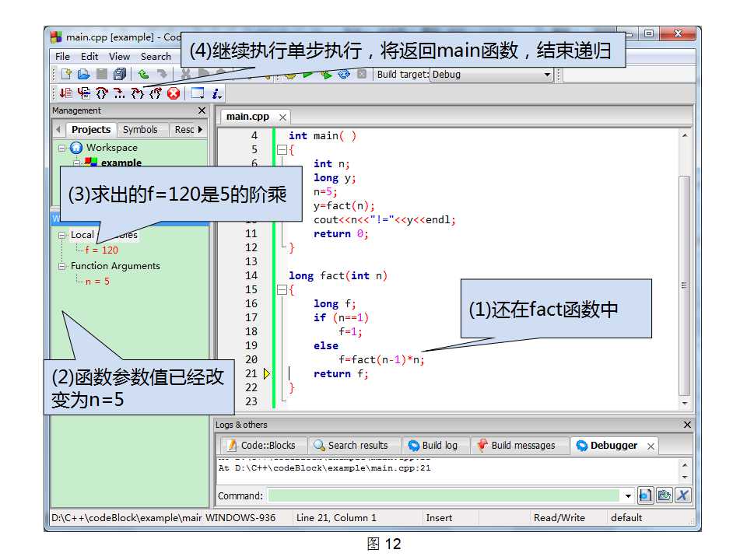The image size is (747, 560).
Task: Click the editor vertical scrollbar thumb
Action: 685,285
